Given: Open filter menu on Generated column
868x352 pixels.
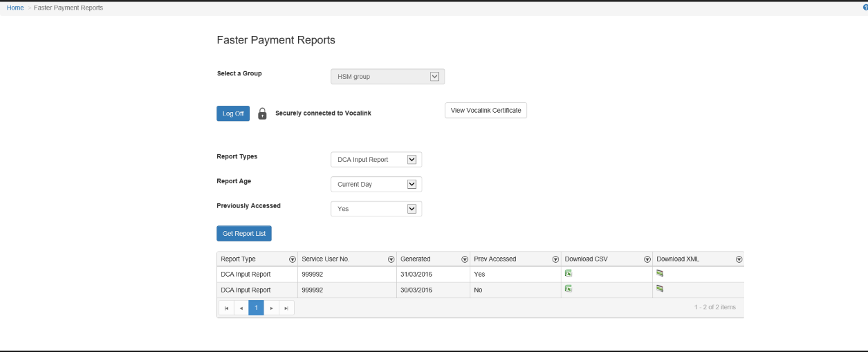Looking at the screenshot, I should click(465, 259).
